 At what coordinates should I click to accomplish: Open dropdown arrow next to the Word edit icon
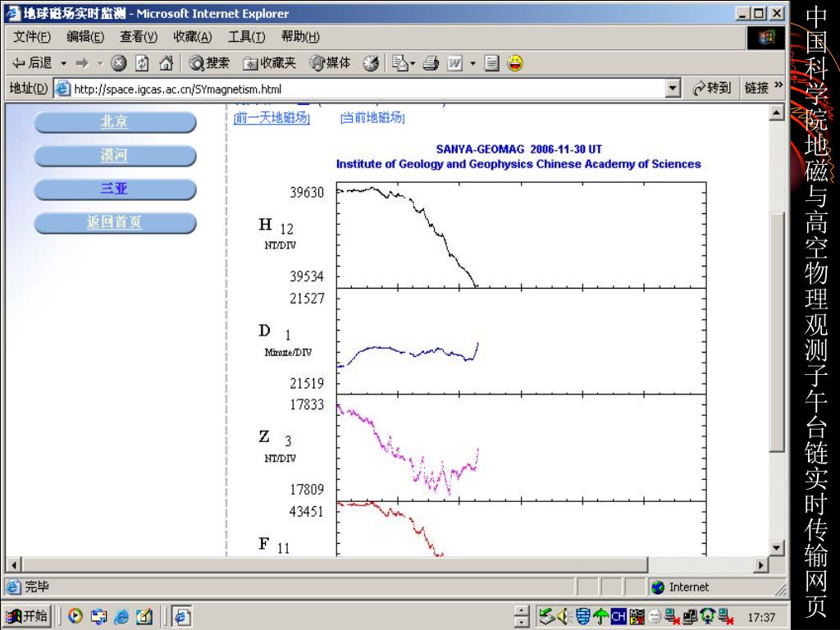coord(472,63)
